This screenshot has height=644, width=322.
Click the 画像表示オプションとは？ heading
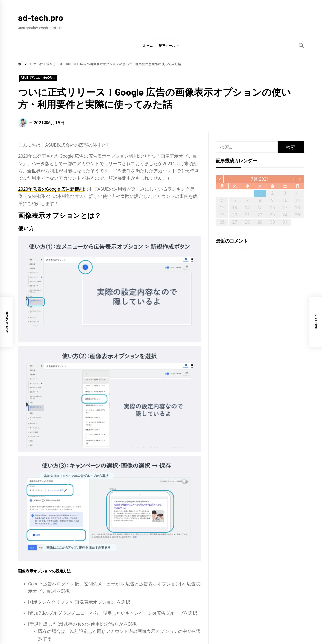59,216
